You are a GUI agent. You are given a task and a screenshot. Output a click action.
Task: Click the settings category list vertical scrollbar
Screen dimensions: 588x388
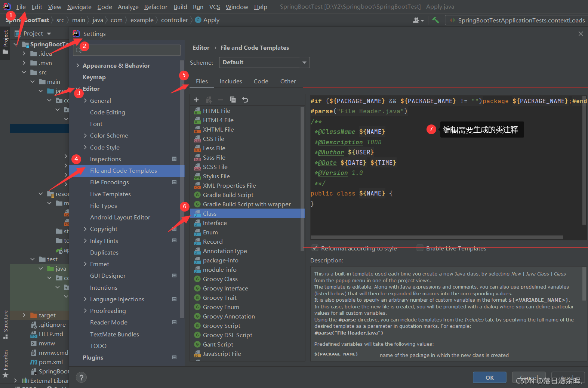pos(182,189)
